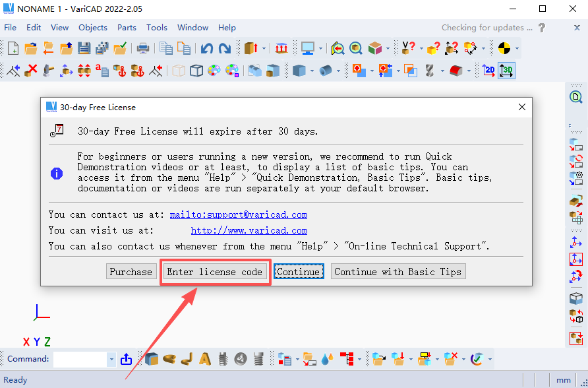Click the Enter license code button

coord(215,272)
